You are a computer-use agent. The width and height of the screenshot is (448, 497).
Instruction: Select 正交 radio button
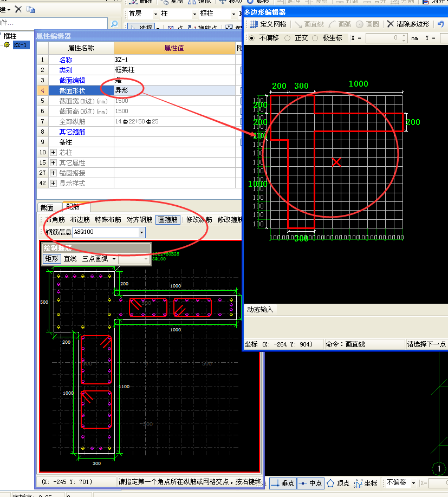[287, 38]
